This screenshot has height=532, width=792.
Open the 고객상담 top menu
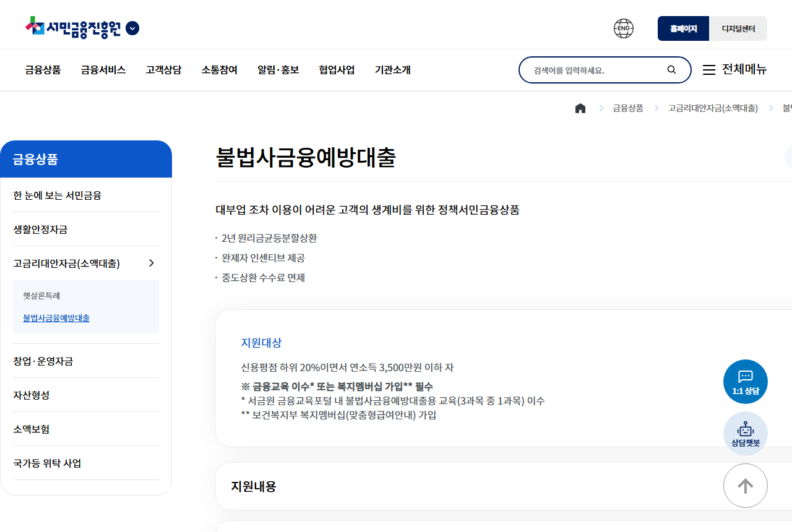[x=164, y=70]
